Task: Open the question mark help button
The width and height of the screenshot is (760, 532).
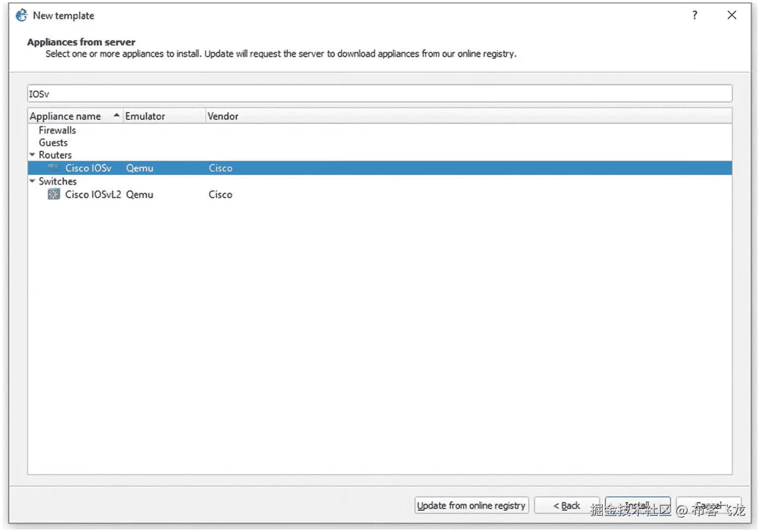Action: pyautogui.click(x=695, y=15)
